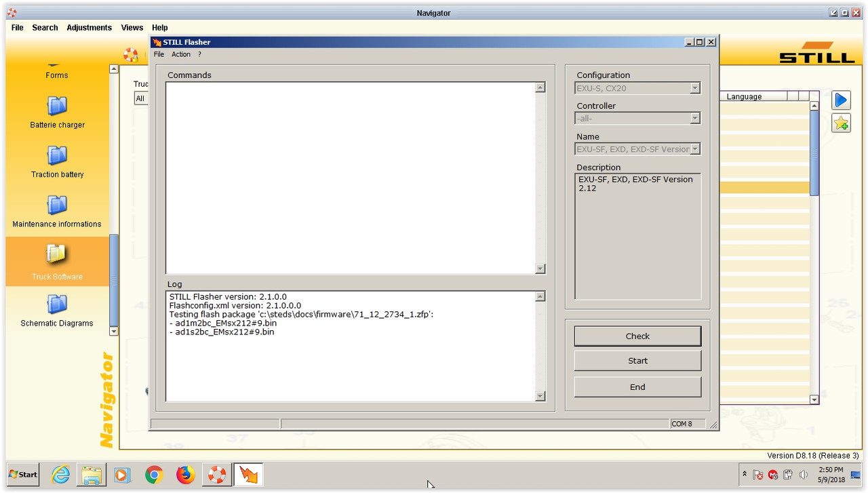Switch to the Navigator lifebuoy taskbar item
The width and height of the screenshot is (868, 493).
217,475
